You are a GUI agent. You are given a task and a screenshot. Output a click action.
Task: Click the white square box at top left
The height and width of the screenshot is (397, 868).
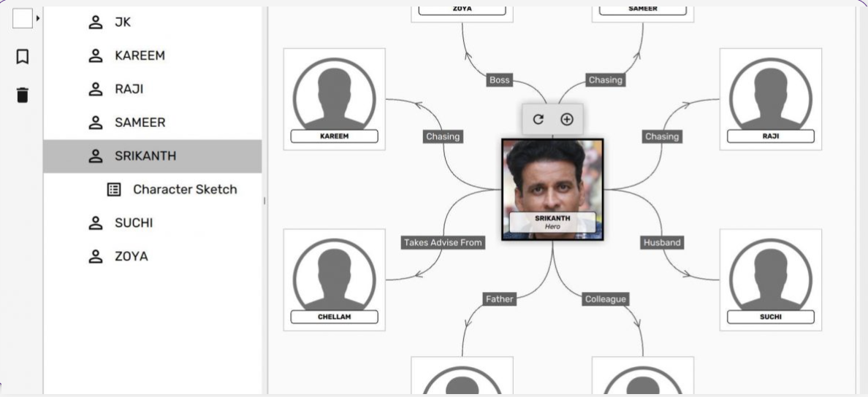point(23,18)
